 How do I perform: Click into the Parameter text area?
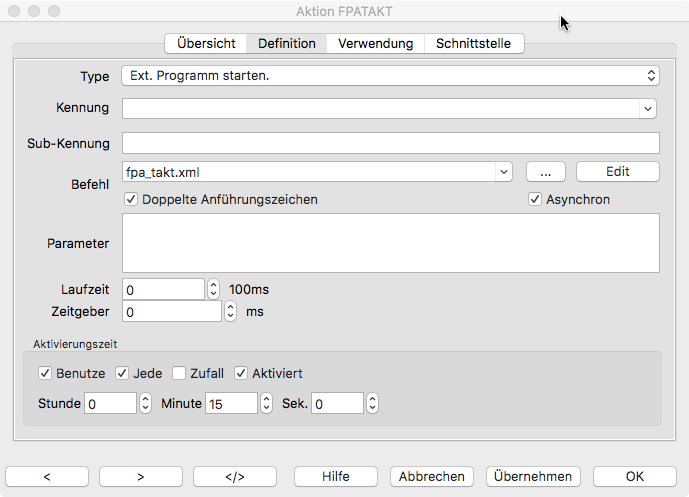coord(390,242)
